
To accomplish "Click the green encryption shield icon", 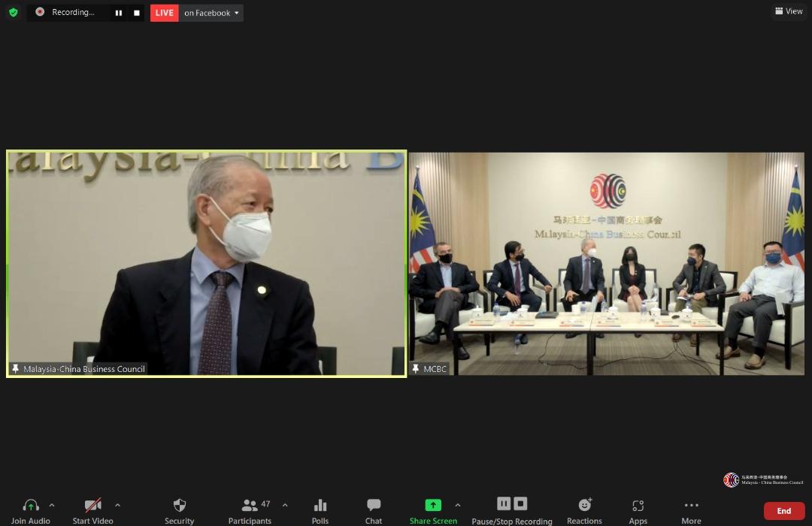I will (x=13, y=12).
